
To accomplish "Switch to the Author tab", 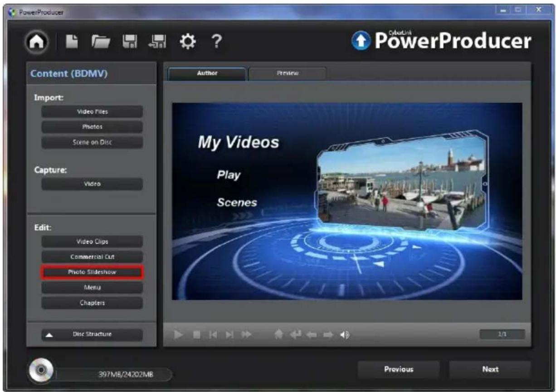I will pos(207,73).
